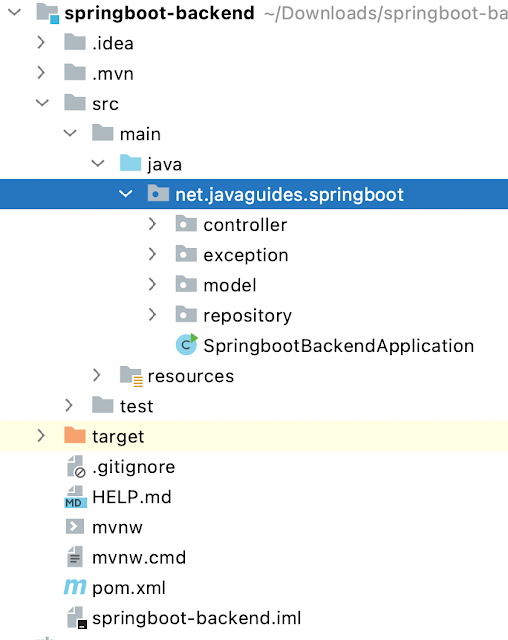Expand the target folder
508x640 pixels.
(x=41, y=435)
